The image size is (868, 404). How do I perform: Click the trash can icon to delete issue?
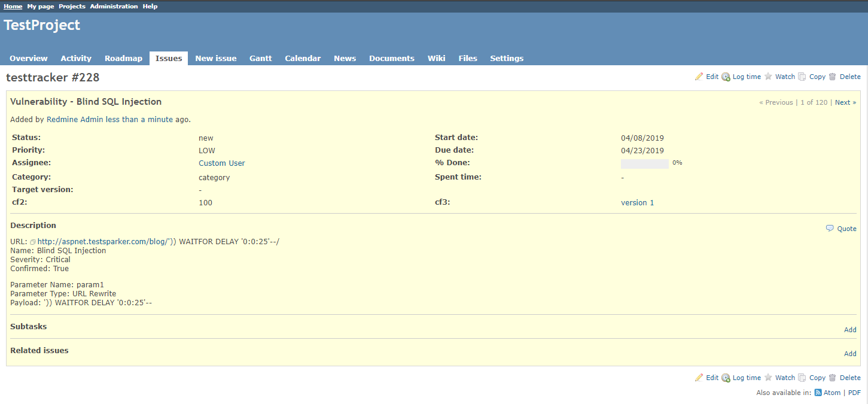pyautogui.click(x=833, y=77)
